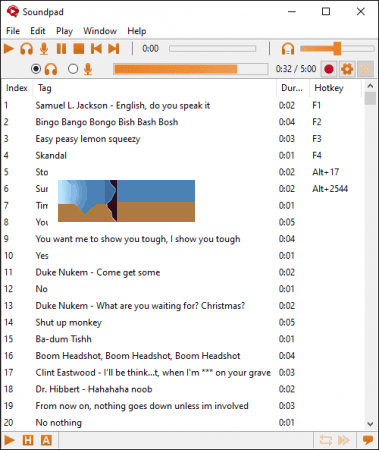The width and height of the screenshot is (379, 450).
Task: Click the scrollbar down arrow
Action: (x=370, y=424)
